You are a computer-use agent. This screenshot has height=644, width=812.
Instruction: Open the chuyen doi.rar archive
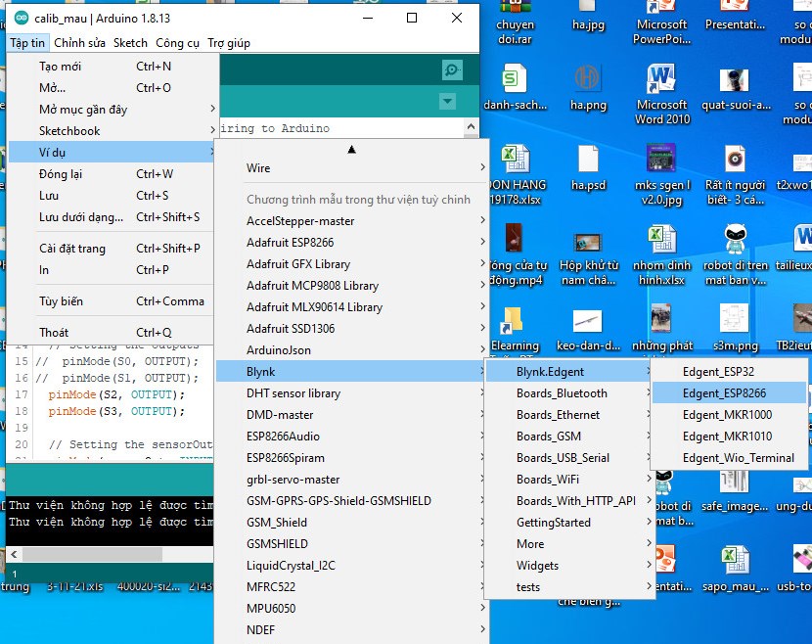[515, 24]
